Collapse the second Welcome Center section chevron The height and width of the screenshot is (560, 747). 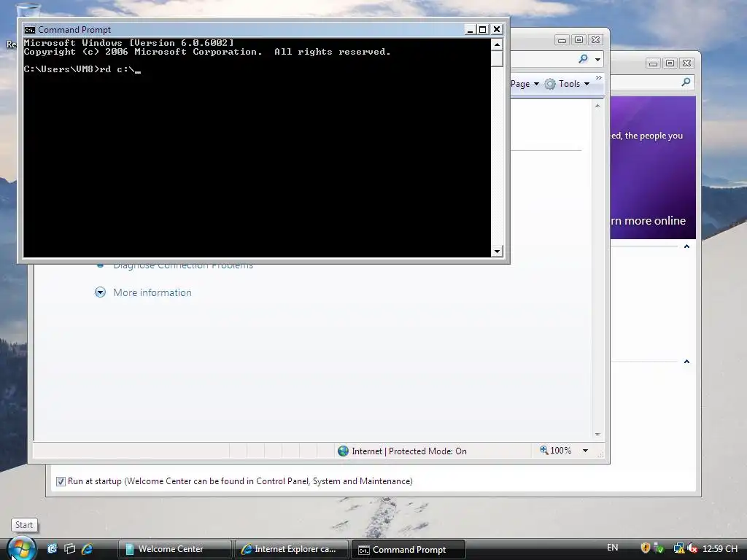[686, 362]
